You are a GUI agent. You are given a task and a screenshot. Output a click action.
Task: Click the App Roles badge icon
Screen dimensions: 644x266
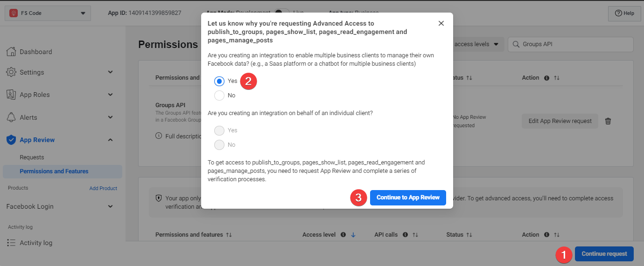click(x=11, y=95)
